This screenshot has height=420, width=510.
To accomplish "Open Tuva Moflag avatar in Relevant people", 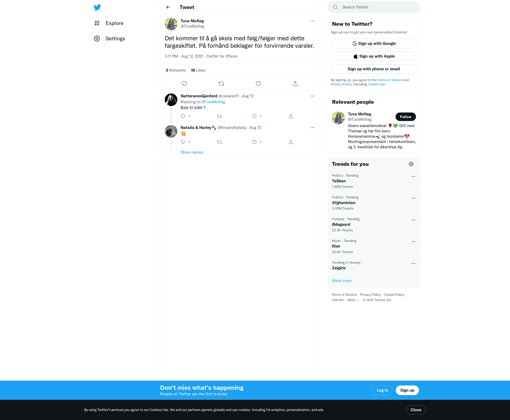I will click(338, 118).
